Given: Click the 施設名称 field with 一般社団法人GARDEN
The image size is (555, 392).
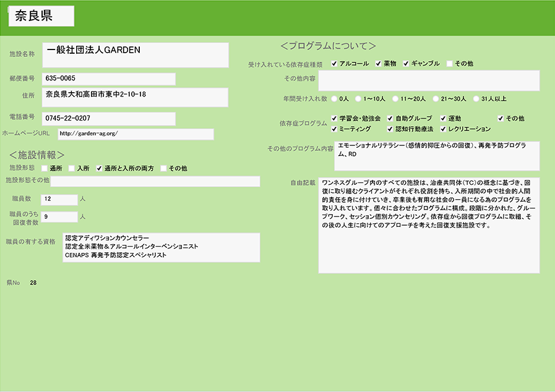Looking at the screenshot, I should tap(136, 55).
